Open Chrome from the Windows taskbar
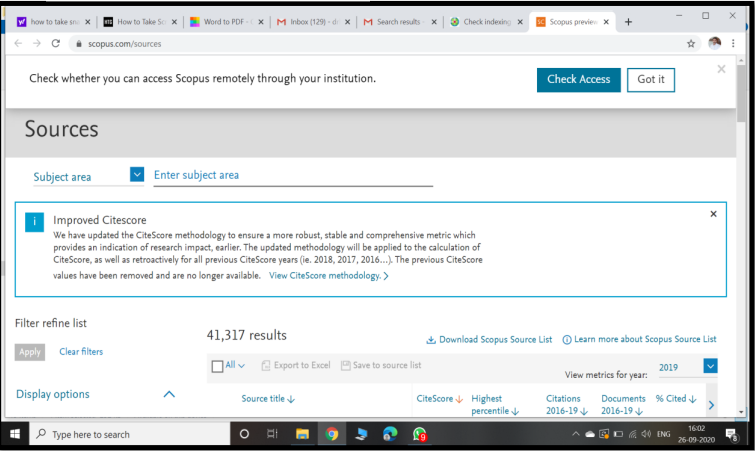755x451 pixels. point(331,435)
